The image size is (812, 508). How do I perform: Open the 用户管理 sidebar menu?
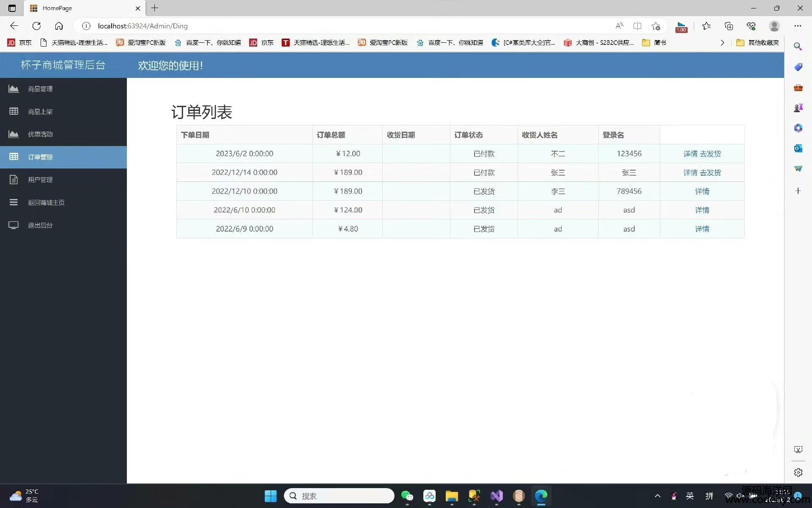[x=63, y=180]
